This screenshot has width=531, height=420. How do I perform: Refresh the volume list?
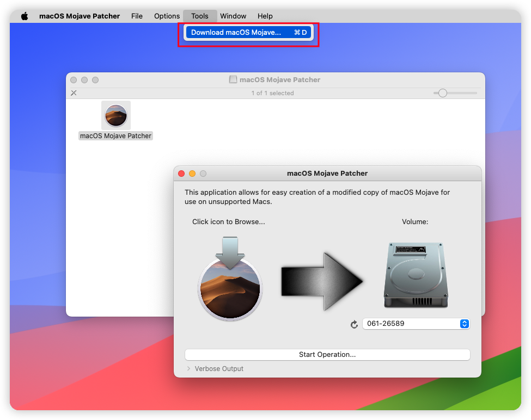pos(354,324)
